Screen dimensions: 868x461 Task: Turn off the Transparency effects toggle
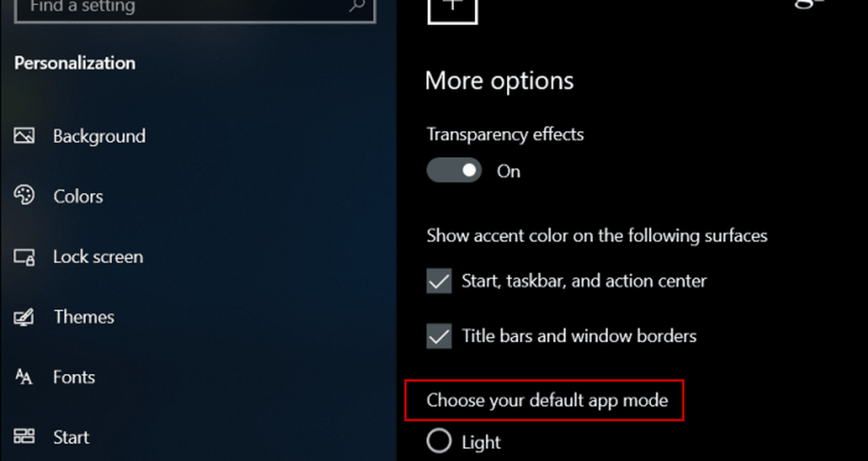[x=454, y=170]
